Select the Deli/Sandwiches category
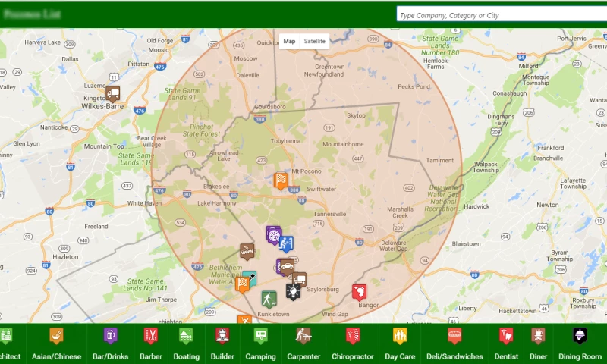 (x=454, y=344)
